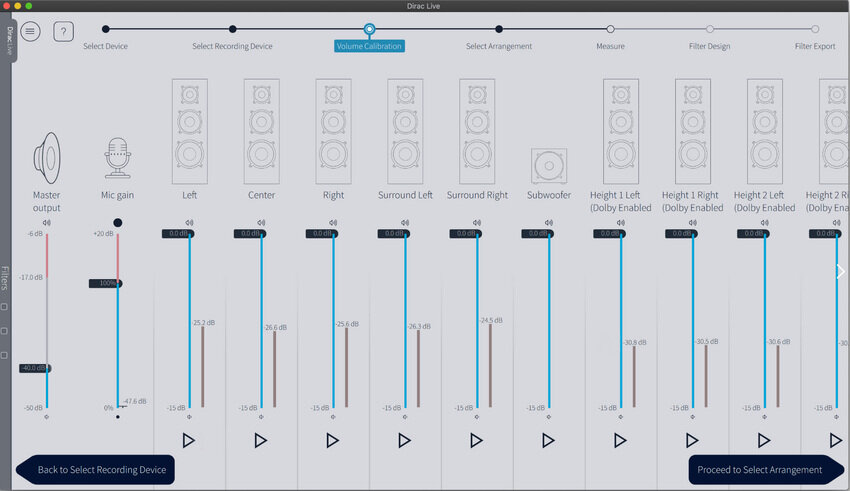Click Proceed to Select Arrangement

(x=767, y=470)
